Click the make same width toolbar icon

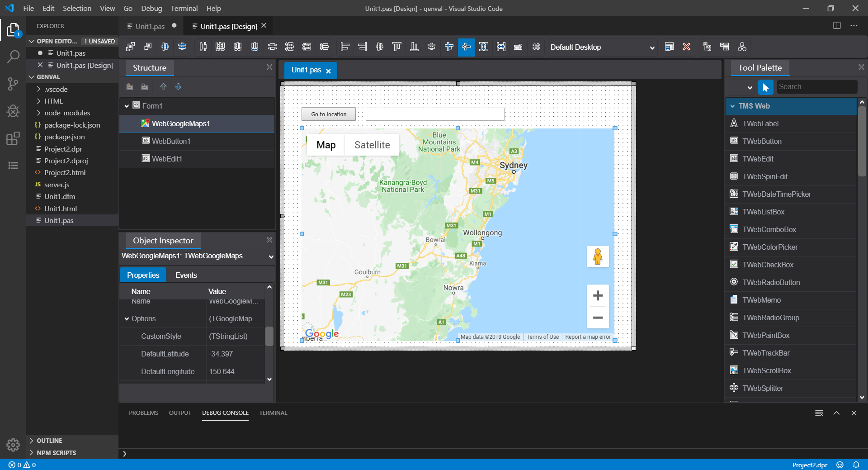point(501,47)
